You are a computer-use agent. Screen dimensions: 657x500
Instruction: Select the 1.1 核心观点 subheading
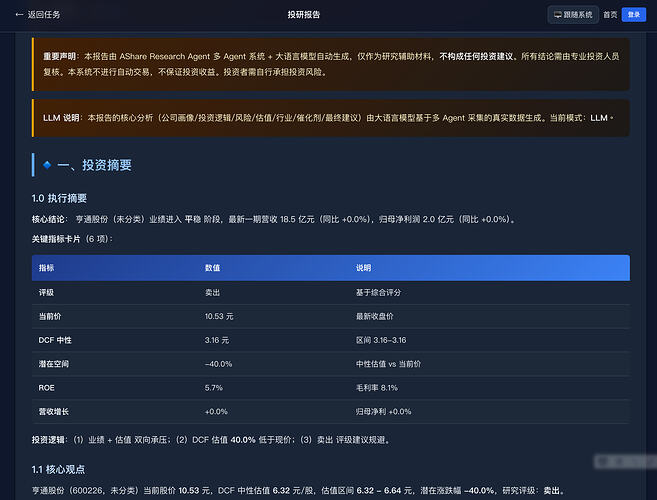coord(58,469)
